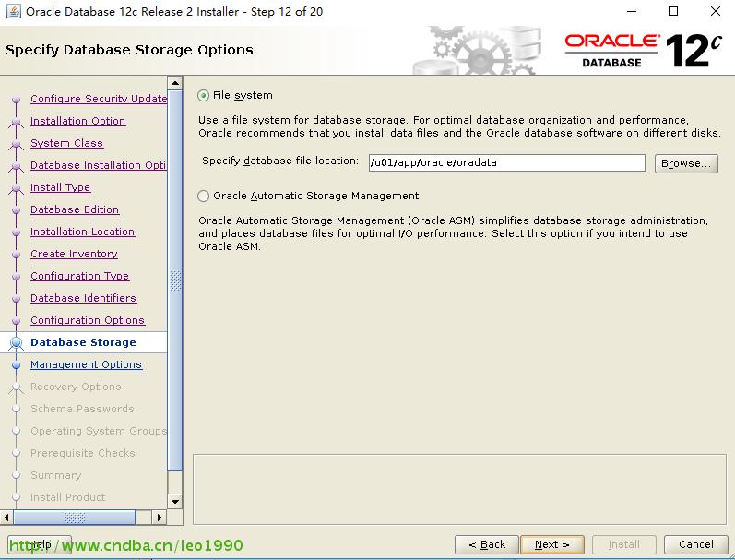Open Configure Security Updates step

(99, 99)
